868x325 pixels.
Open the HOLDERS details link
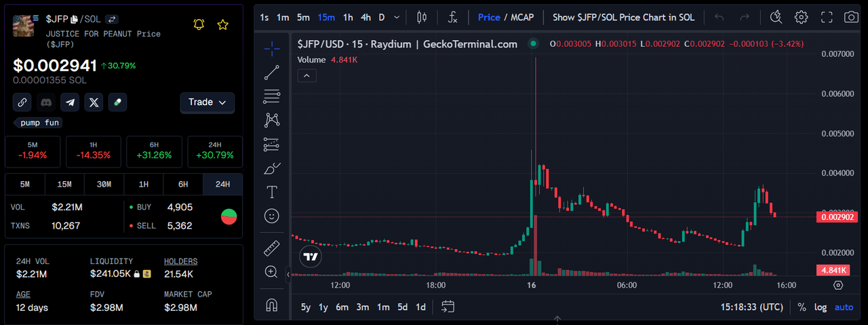(x=181, y=261)
